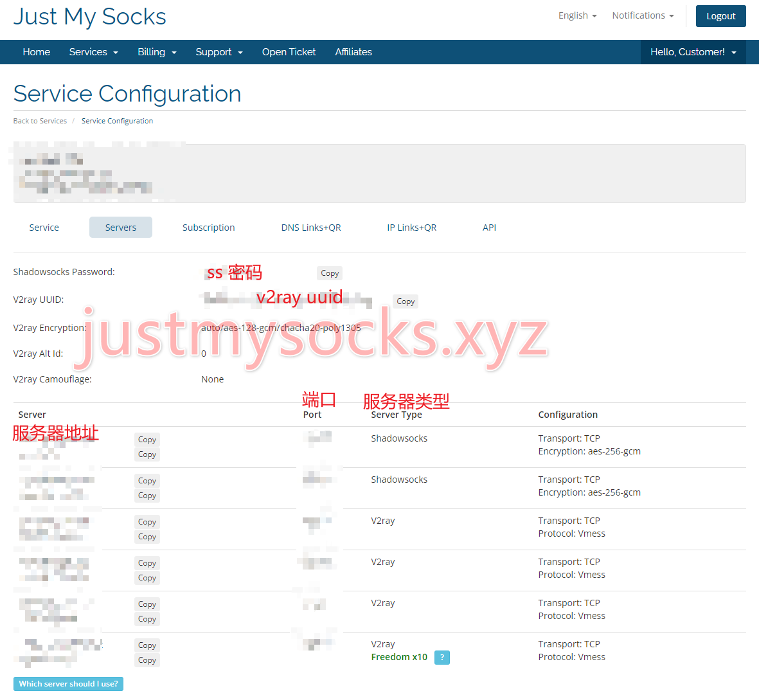The height and width of the screenshot is (700, 759).
Task: Click lower Copy in first Shadowsocks row
Action: tap(147, 454)
